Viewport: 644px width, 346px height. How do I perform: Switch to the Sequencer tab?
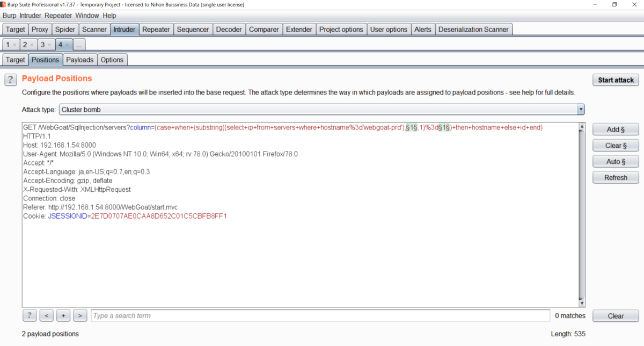click(193, 29)
